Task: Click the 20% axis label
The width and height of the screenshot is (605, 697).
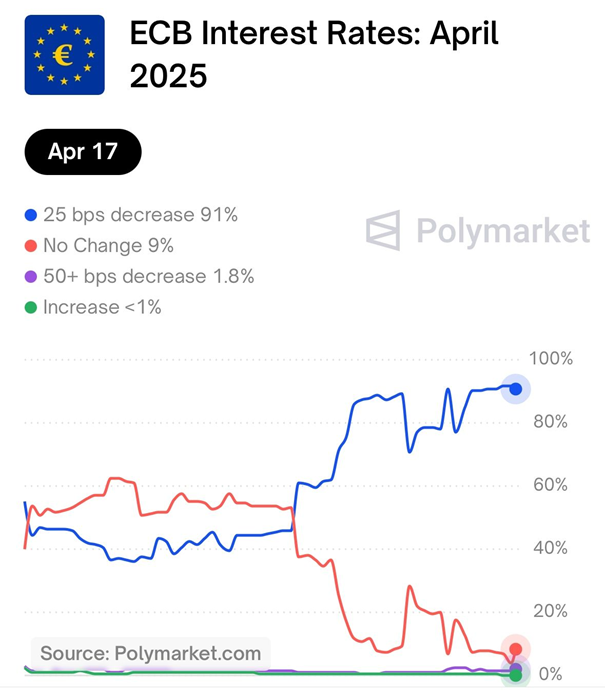Action: pos(548,611)
